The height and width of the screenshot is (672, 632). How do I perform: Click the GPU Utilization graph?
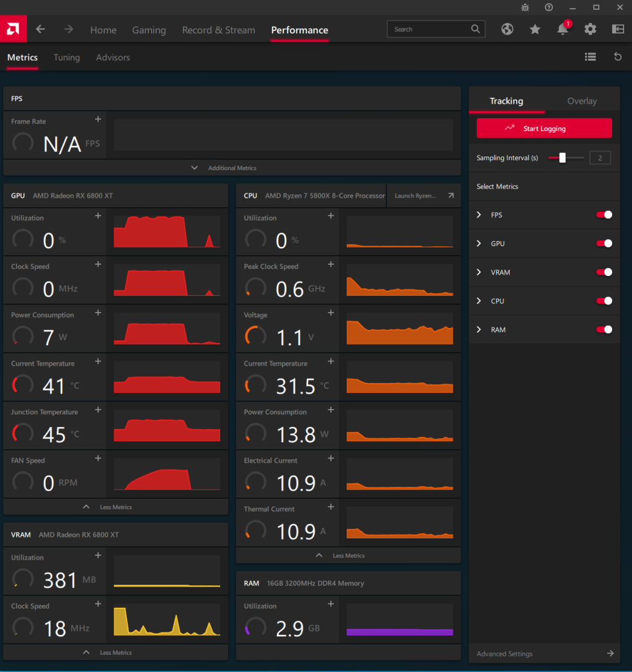click(x=167, y=231)
